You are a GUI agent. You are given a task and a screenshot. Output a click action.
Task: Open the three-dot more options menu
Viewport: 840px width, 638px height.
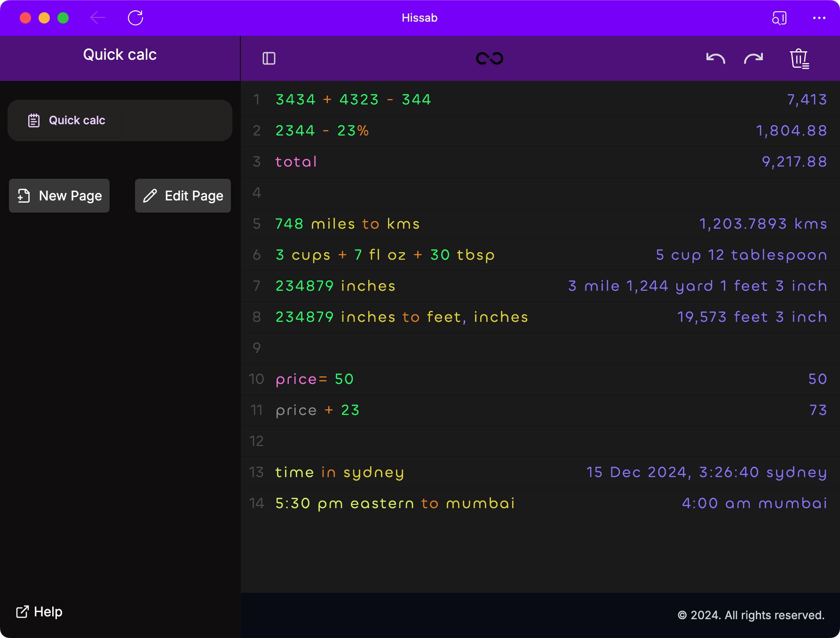(x=819, y=18)
